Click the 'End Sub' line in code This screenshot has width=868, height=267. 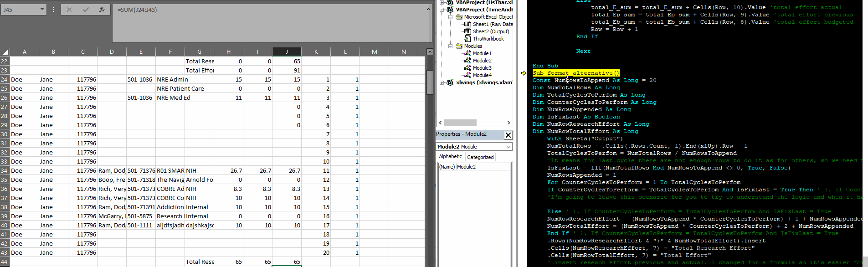[x=545, y=66]
